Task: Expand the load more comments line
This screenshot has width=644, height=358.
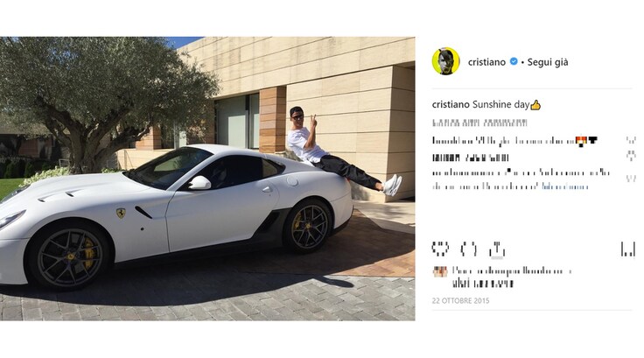Action: [479, 123]
